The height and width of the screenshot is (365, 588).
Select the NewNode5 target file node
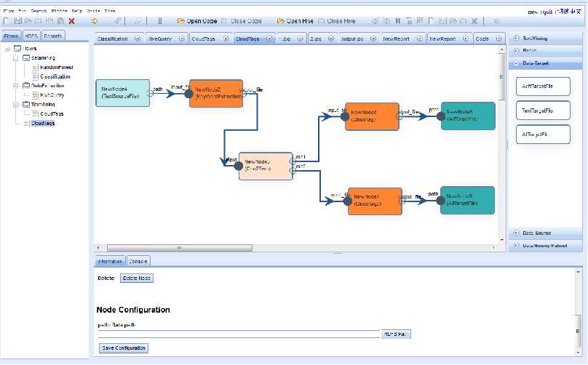coord(468,116)
